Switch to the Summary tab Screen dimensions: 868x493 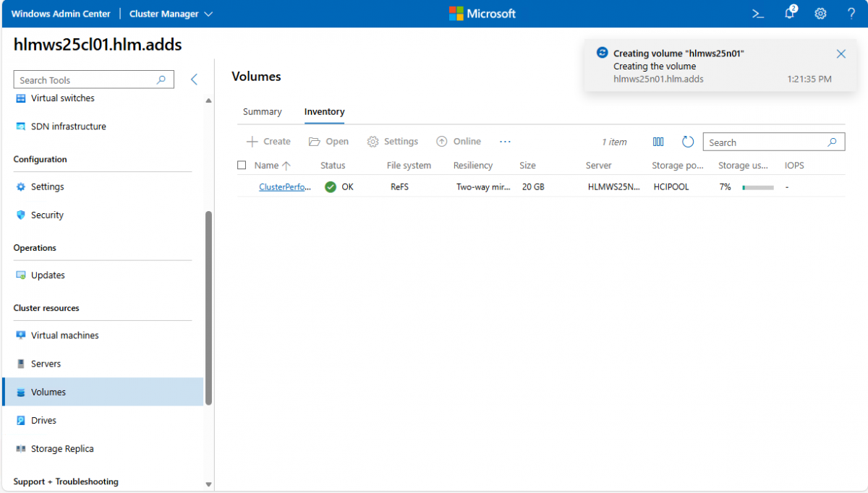262,112
